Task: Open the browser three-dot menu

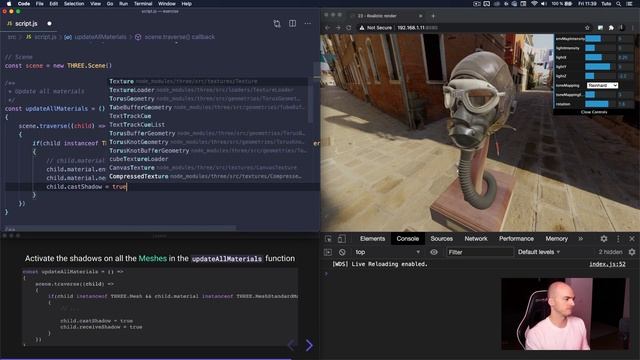Action: [x=633, y=28]
